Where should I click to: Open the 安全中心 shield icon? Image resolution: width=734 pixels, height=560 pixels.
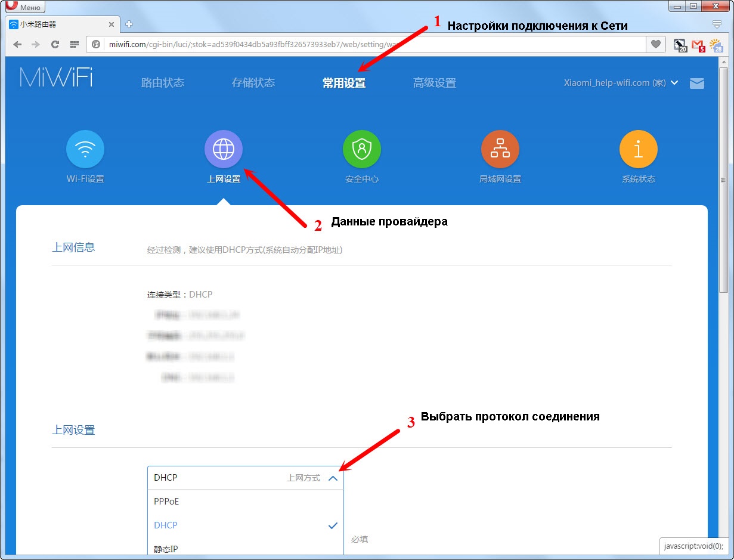point(362,150)
